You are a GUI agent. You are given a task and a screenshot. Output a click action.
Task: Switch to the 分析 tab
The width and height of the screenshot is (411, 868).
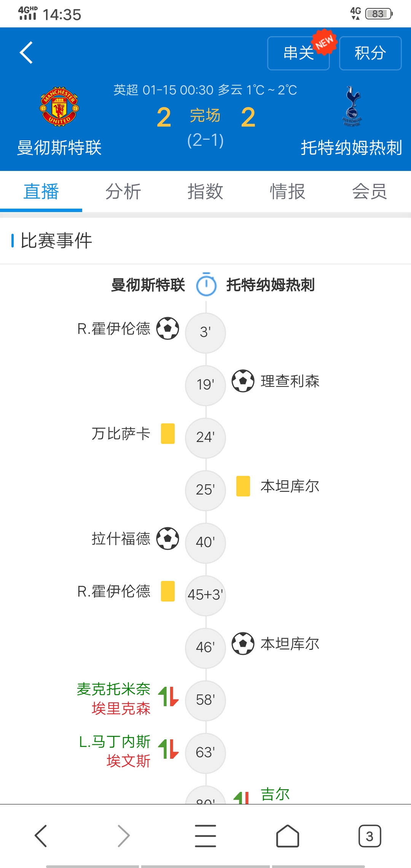[123, 191]
